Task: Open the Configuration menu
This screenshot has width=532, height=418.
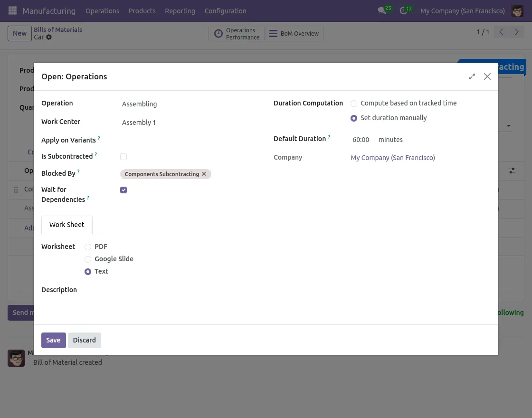Action: 225,10
